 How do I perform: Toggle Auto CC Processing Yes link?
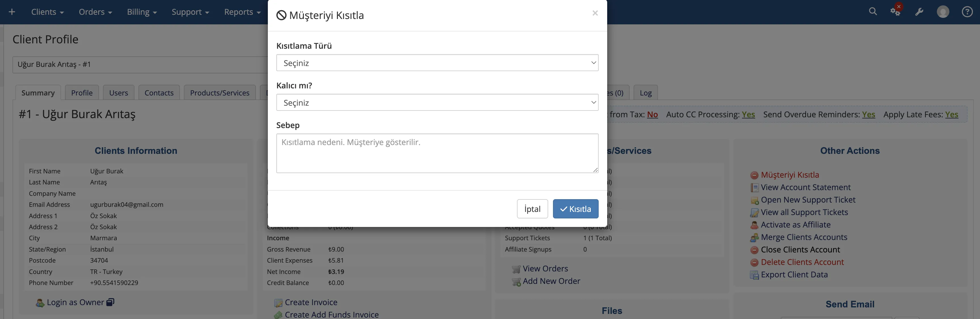click(x=748, y=114)
